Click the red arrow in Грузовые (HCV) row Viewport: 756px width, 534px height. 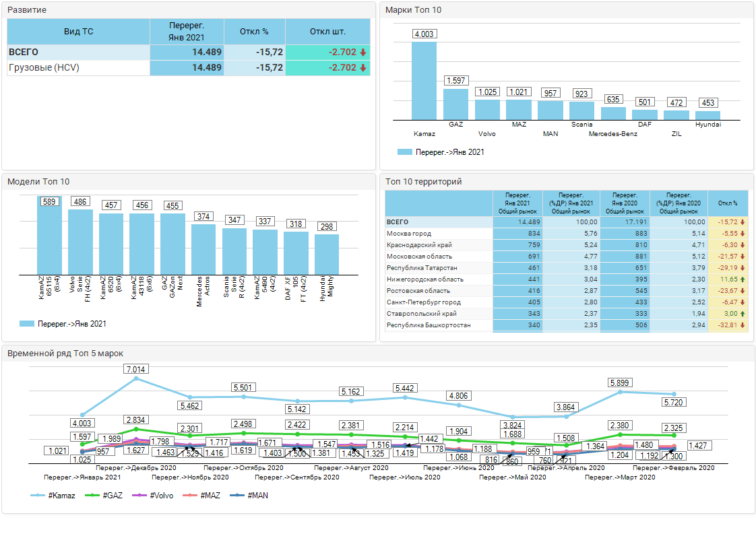point(363,68)
